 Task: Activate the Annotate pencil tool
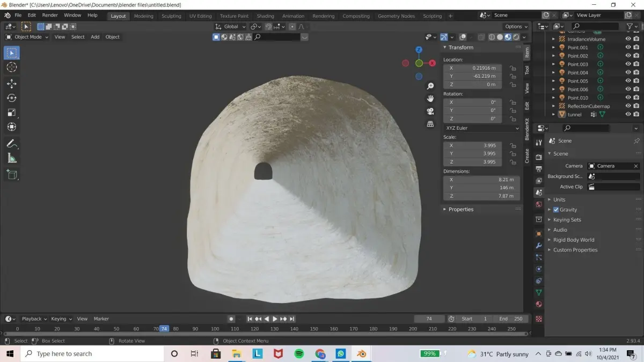(11, 144)
